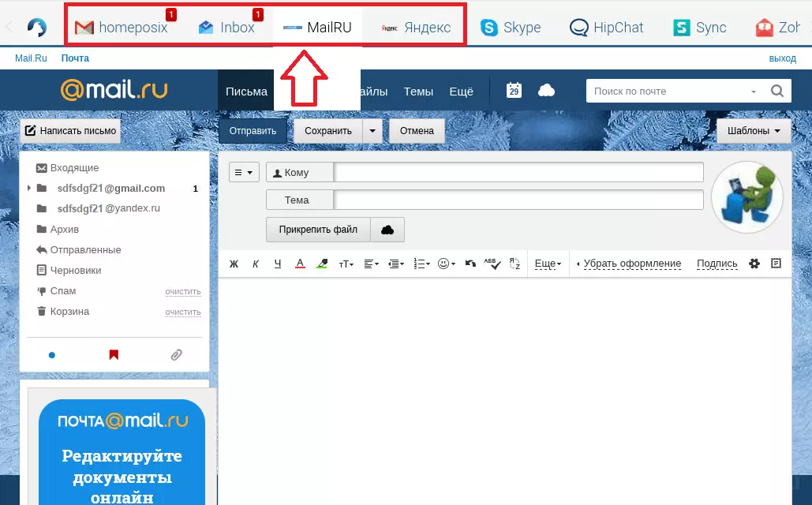Click the Отмена button
Screen dimensions: 812x505
417,130
